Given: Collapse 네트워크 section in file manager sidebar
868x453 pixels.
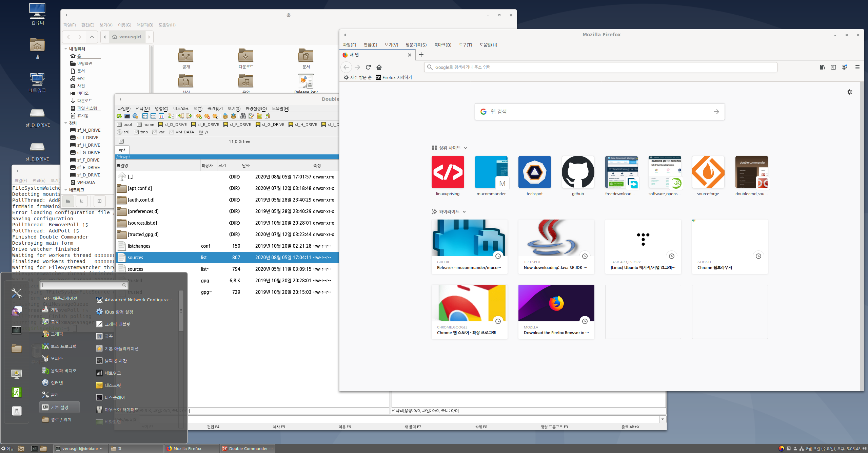Looking at the screenshot, I should click(x=66, y=190).
